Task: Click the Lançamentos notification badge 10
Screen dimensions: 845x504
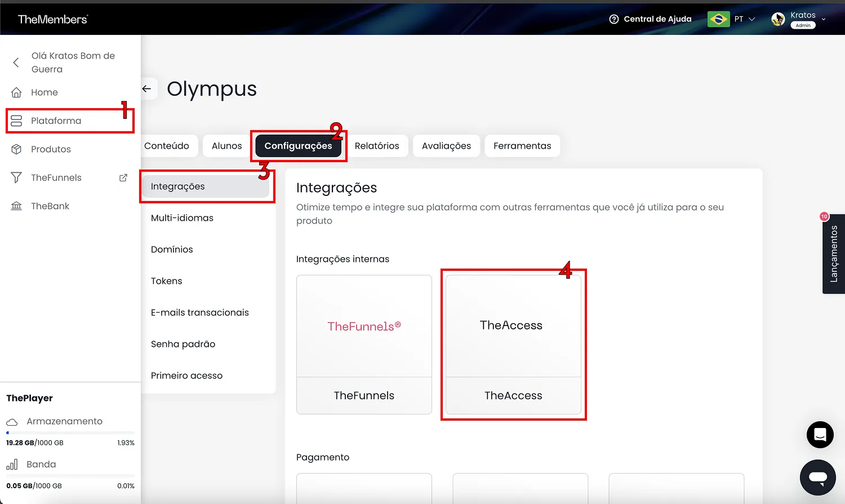Action: click(x=824, y=216)
